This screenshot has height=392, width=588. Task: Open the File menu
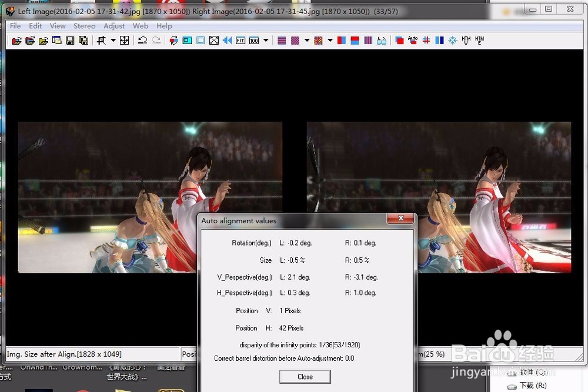pyautogui.click(x=15, y=26)
